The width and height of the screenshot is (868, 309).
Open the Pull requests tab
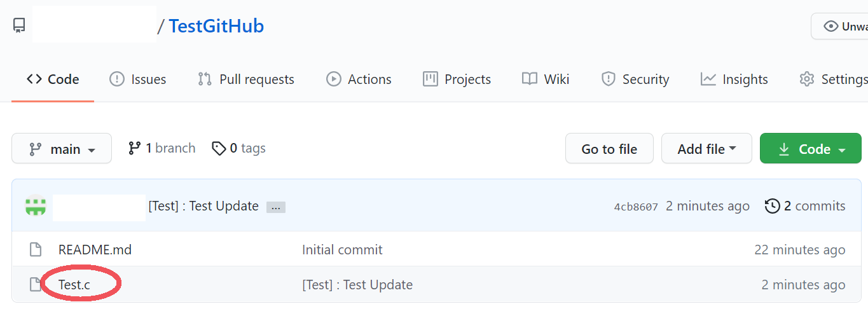pos(245,79)
